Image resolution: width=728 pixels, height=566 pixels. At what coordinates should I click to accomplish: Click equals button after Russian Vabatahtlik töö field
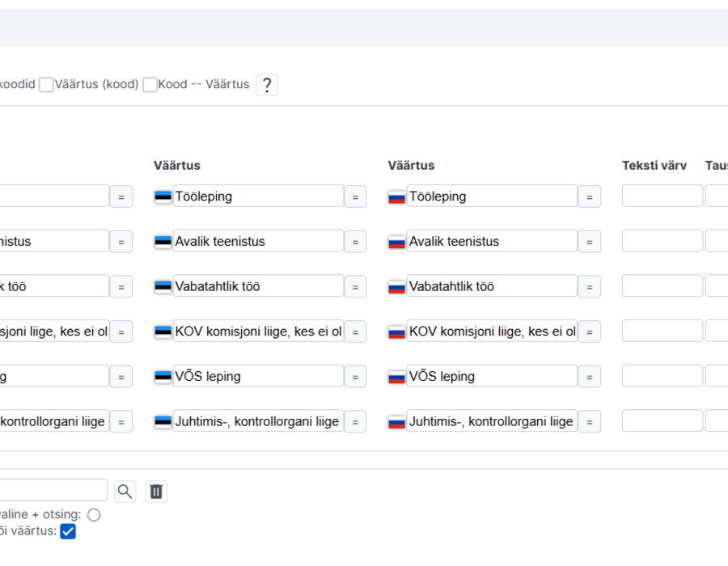pyautogui.click(x=589, y=287)
